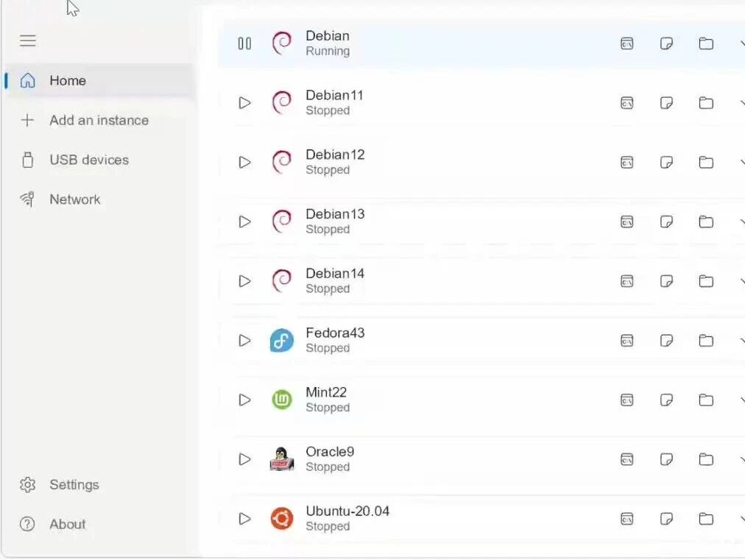The image size is (745, 560).
Task: Select the 'Debian14' instance name
Action: pos(335,274)
